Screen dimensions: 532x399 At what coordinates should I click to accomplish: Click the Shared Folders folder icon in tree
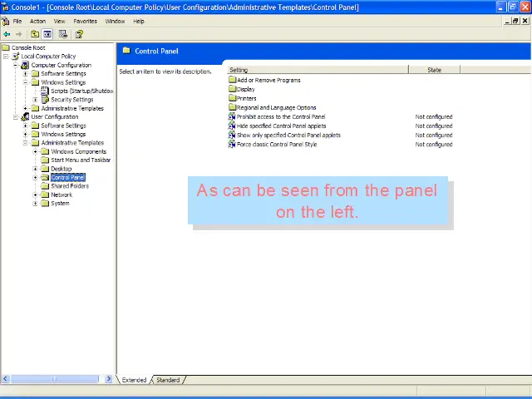tap(45, 186)
